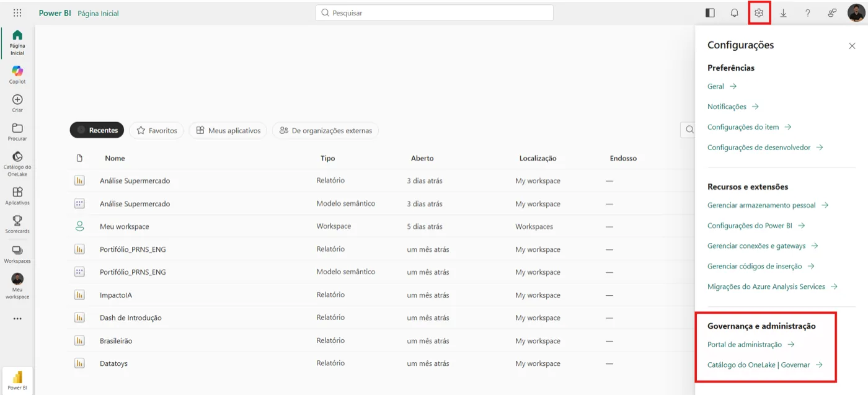Viewport: 868px width, 395px height.
Task: Click the filter search icon beside the tabs
Action: click(x=688, y=130)
